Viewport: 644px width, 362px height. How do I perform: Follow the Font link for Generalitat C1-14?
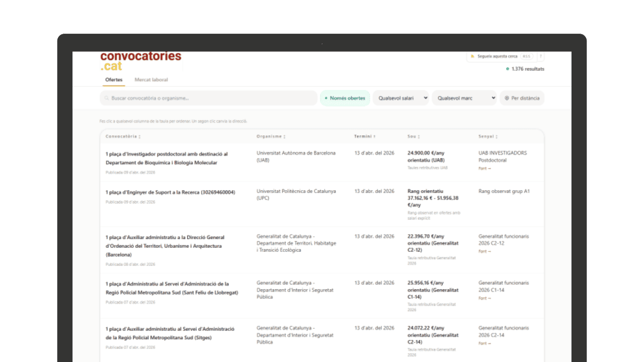[484, 298]
